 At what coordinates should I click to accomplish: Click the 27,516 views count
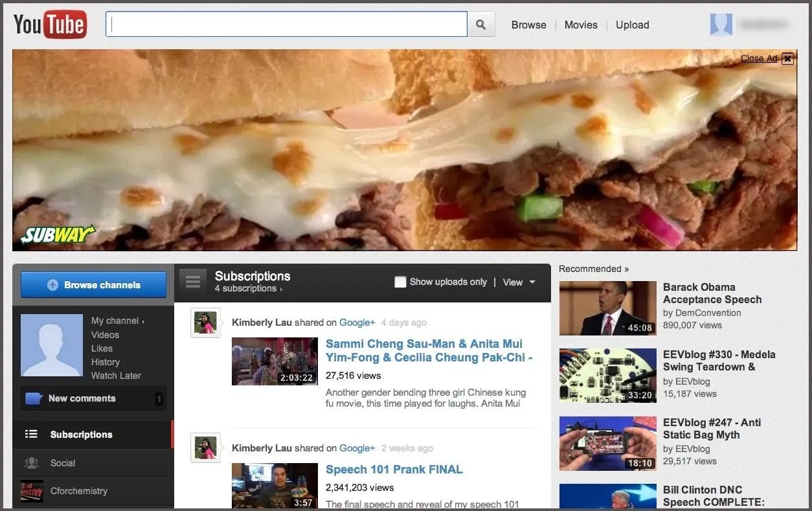point(354,376)
